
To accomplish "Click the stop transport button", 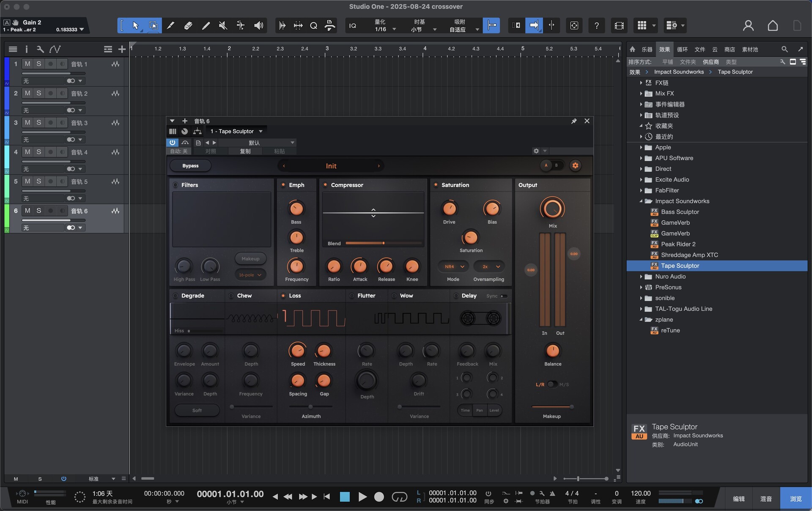I will [345, 497].
